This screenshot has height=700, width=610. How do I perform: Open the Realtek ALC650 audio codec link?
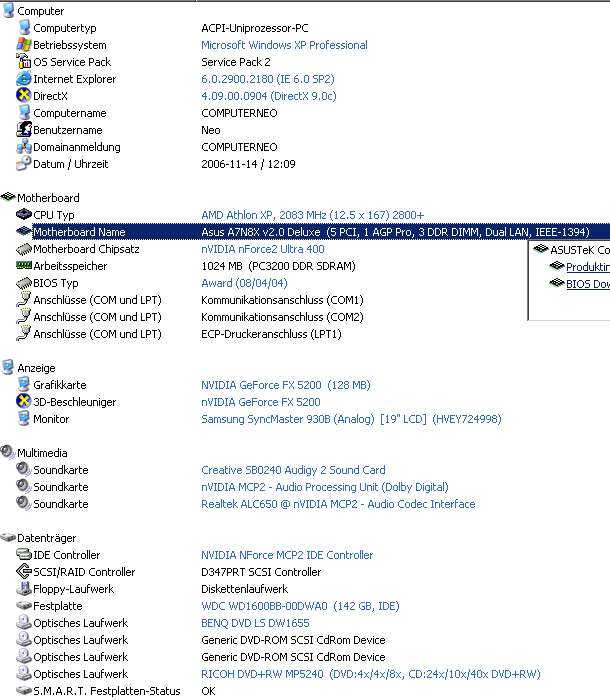[338, 504]
